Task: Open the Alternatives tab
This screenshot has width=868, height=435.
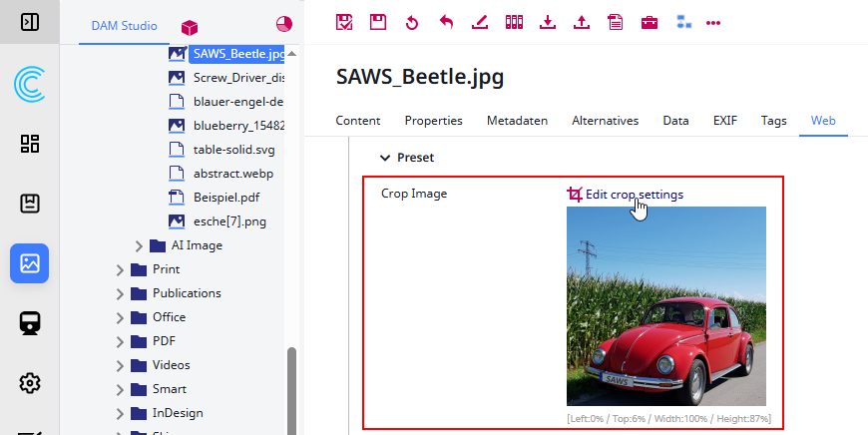Action: 605,120
